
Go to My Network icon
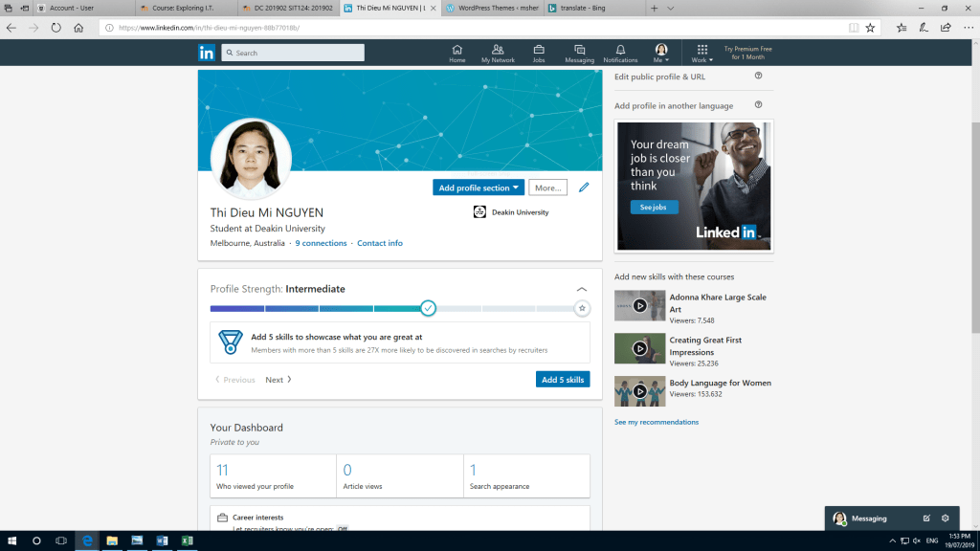tap(498, 53)
